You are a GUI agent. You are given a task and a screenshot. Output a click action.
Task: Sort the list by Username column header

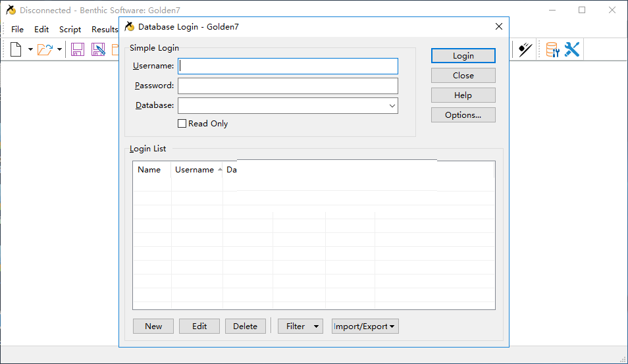tap(194, 170)
